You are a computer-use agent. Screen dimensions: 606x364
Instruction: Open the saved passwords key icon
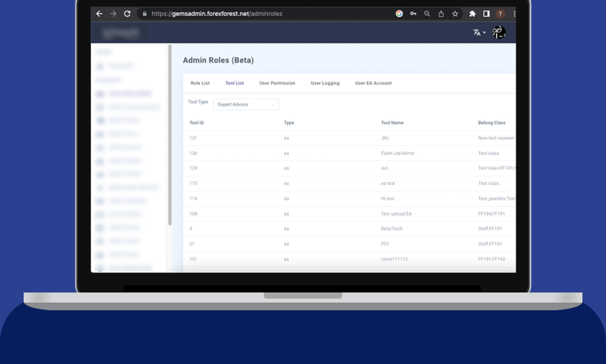(413, 14)
